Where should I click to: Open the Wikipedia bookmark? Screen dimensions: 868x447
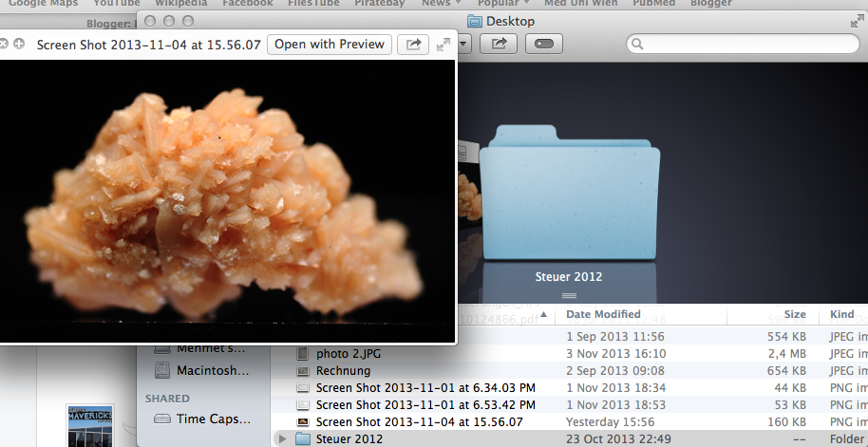181,3
